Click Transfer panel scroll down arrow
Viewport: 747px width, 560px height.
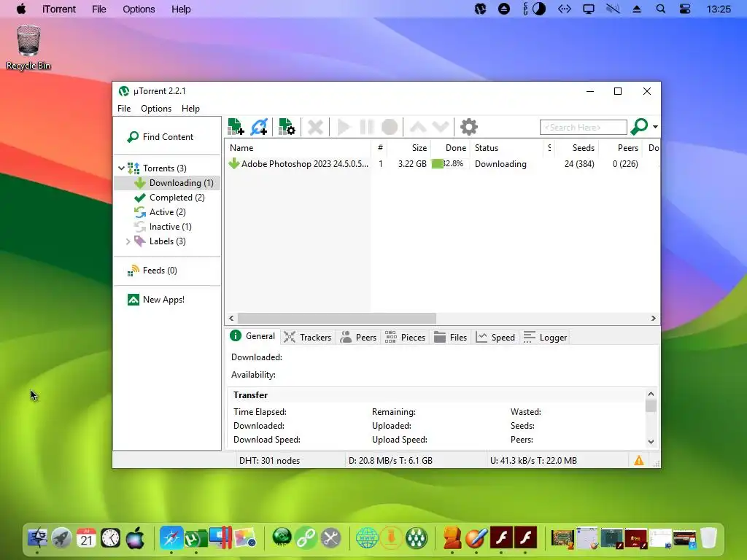(x=651, y=441)
